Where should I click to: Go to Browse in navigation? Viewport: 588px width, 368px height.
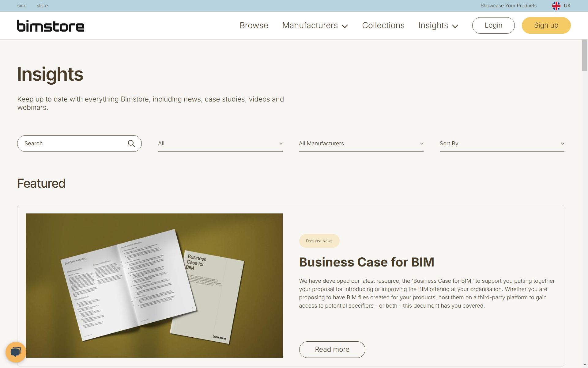(254, 25)
